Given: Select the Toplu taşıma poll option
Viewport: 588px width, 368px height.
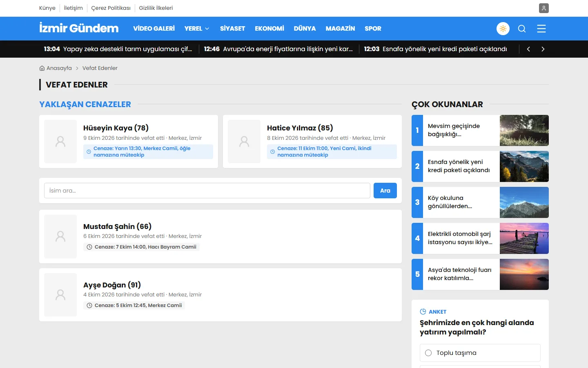Looking at the screenshot, I should tap(480, 353).
